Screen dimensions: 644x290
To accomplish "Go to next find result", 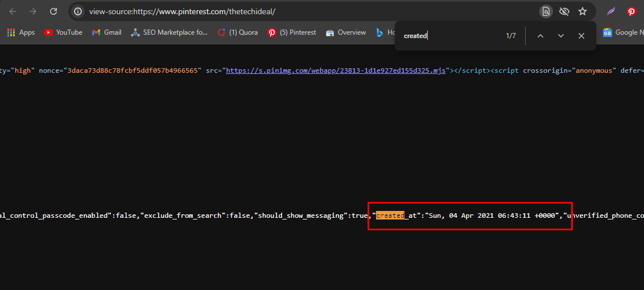I will [561, 36].
